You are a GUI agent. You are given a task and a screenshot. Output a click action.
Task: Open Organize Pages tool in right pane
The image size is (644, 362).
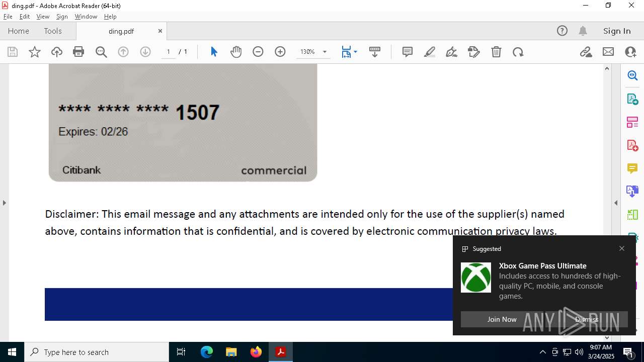pos(632,122)
